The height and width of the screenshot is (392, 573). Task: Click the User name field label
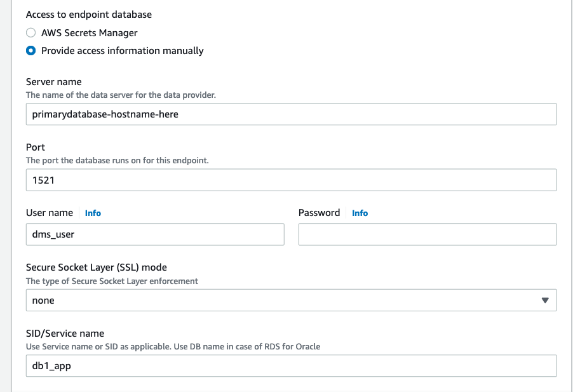tap(50, 213)
